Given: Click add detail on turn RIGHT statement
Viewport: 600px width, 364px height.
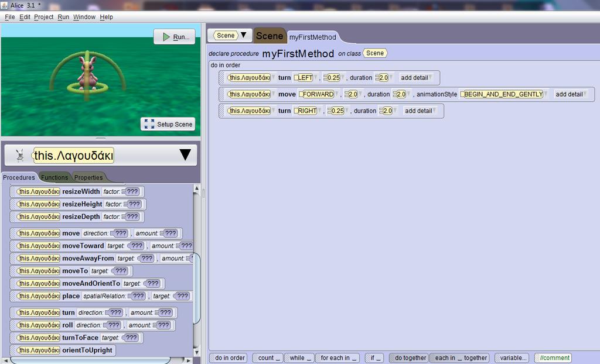Looking at the screenshot, I should pyautogui.click(x=420, y=111).
